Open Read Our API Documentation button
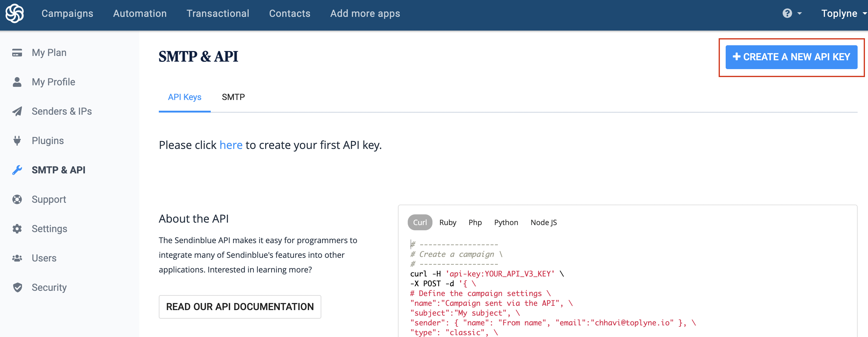The image size is (868, 337). click(239, 307)
